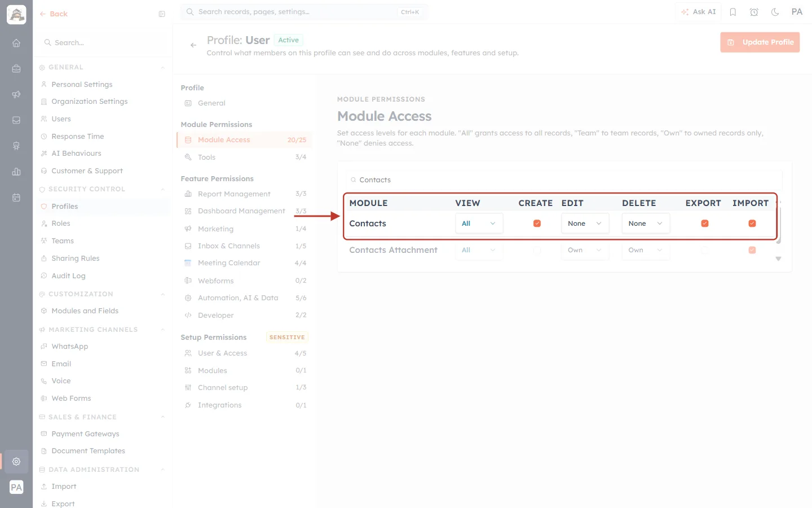Screen dimensions: 812x508
Task: Open the Delete dropdown for Contacts
Action: [646, 224]
